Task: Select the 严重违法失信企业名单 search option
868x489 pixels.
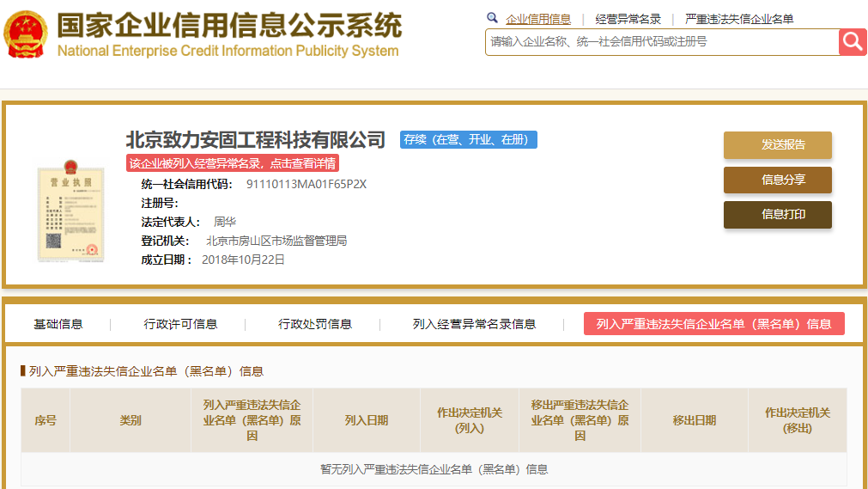Action: (x=739, y=20)
